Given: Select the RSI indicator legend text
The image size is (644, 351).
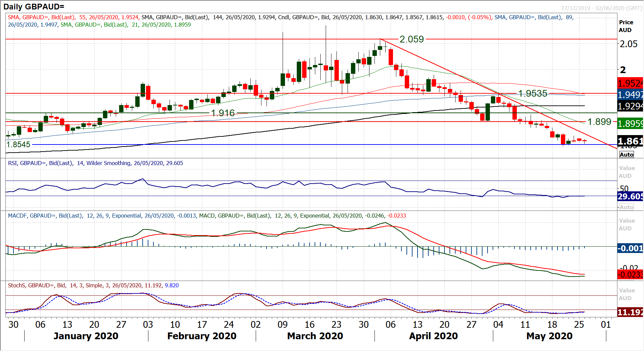Looking at the screenshot, I should tap(96, 163).
